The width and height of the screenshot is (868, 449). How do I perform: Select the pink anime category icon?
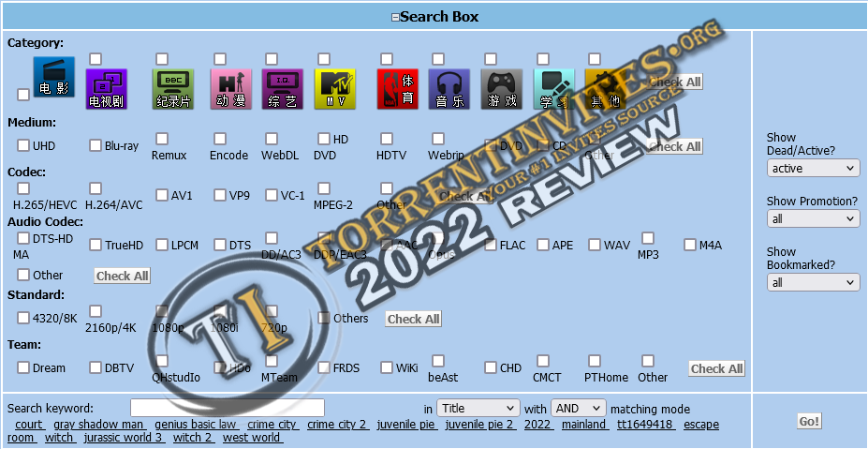tap(230, 89)
